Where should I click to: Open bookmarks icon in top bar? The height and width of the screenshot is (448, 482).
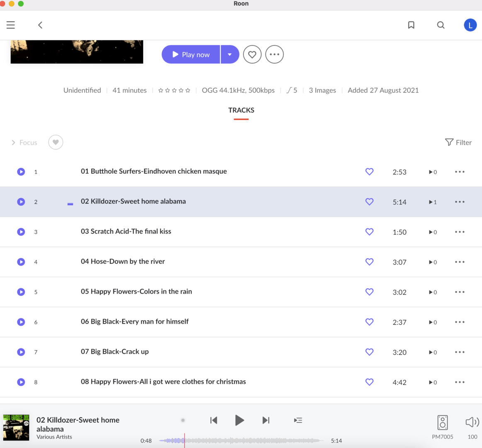[411, 25]
